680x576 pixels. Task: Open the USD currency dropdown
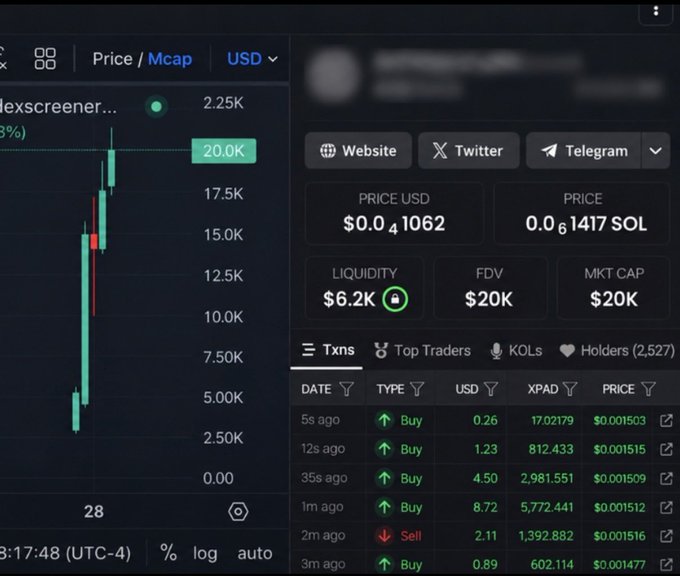click(252, 59)
